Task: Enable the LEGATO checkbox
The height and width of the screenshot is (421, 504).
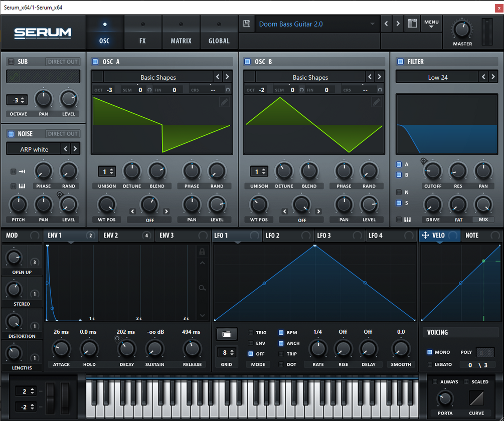Action: [x=429, y=364]
